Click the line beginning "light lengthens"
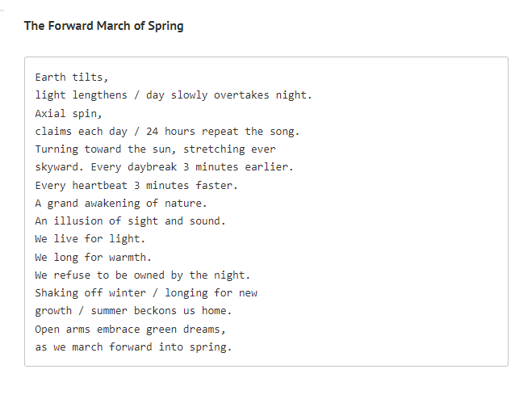This screenshot has height=399, width=532. pos(173,95)
